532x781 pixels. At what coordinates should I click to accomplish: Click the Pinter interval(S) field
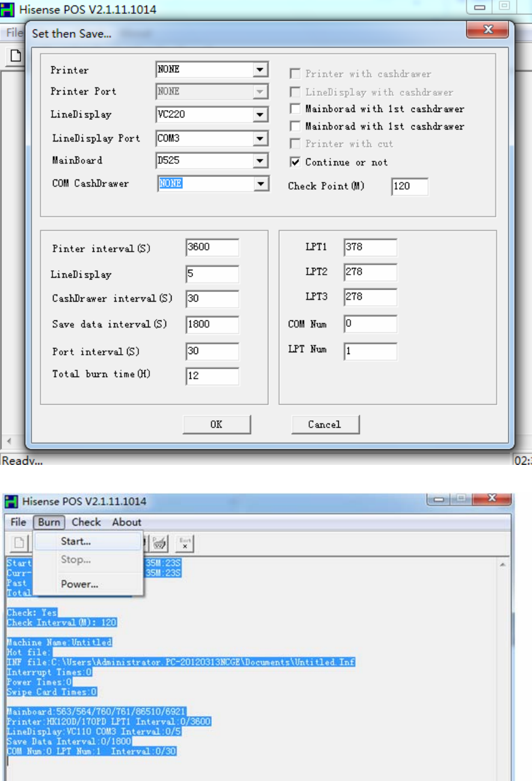click(x=212, y=247)
